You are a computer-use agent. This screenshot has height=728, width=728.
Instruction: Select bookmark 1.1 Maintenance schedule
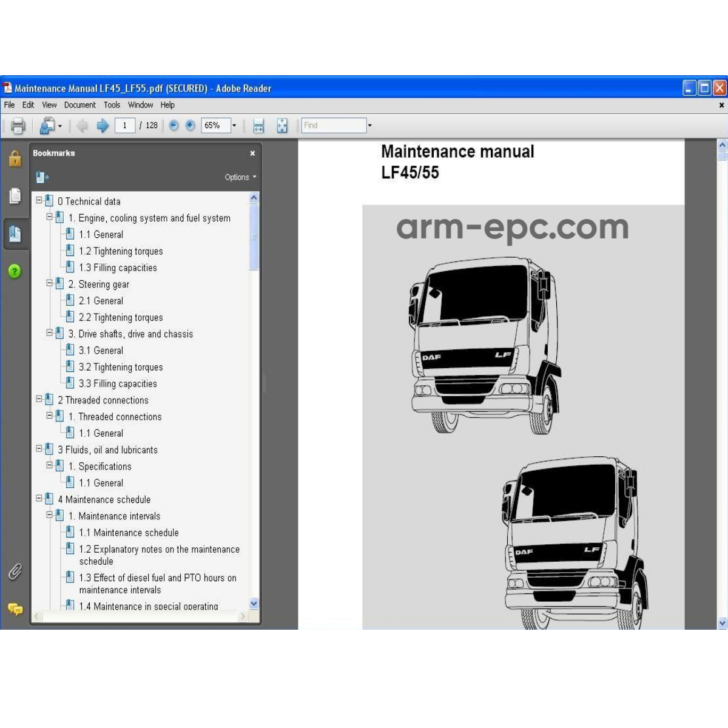pos(129,533)
